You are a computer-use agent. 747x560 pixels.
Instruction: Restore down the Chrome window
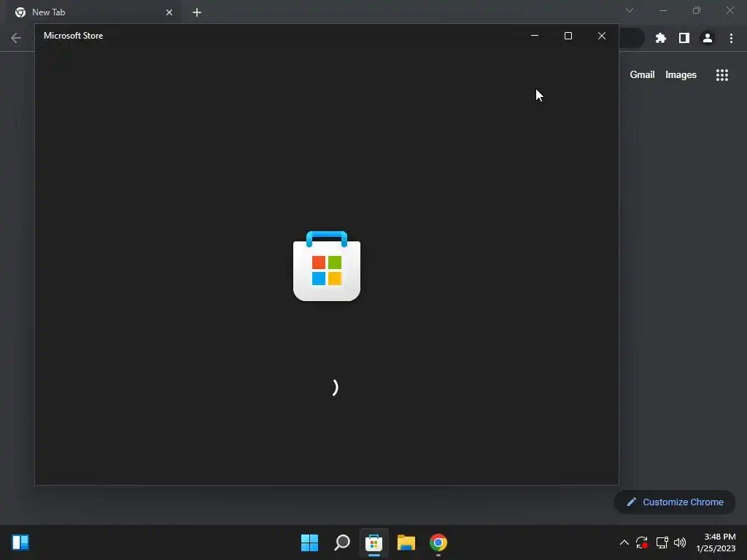click(697, 10)
